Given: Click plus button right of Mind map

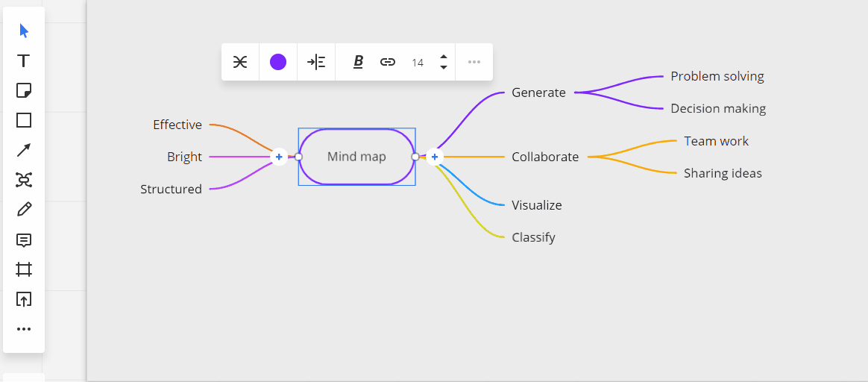Looking at the screenshot, I should pos(435,157).
